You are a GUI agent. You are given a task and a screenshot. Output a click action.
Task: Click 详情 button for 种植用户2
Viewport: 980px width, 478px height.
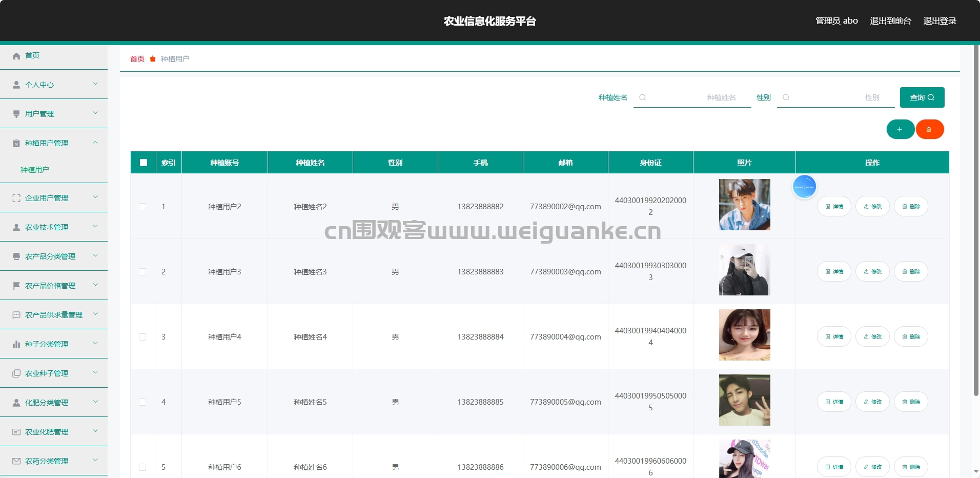(834, 206)
